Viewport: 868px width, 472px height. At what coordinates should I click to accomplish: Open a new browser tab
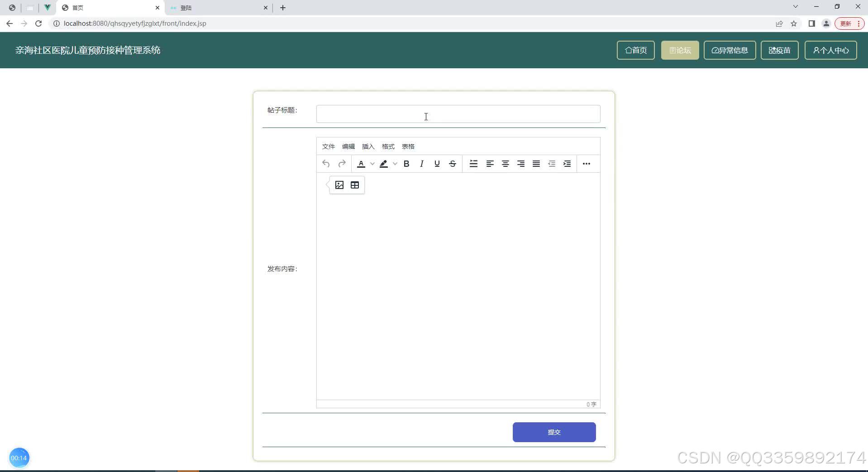283,8
